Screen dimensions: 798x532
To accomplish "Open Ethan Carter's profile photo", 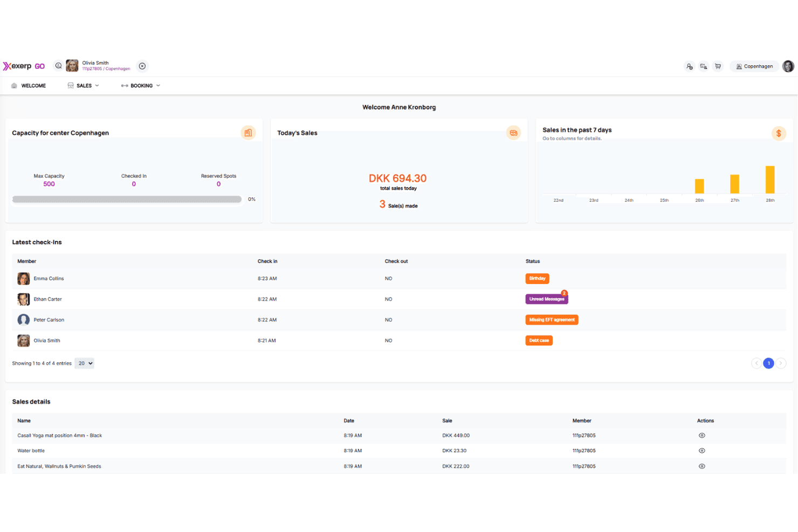I will pos(24,299).
